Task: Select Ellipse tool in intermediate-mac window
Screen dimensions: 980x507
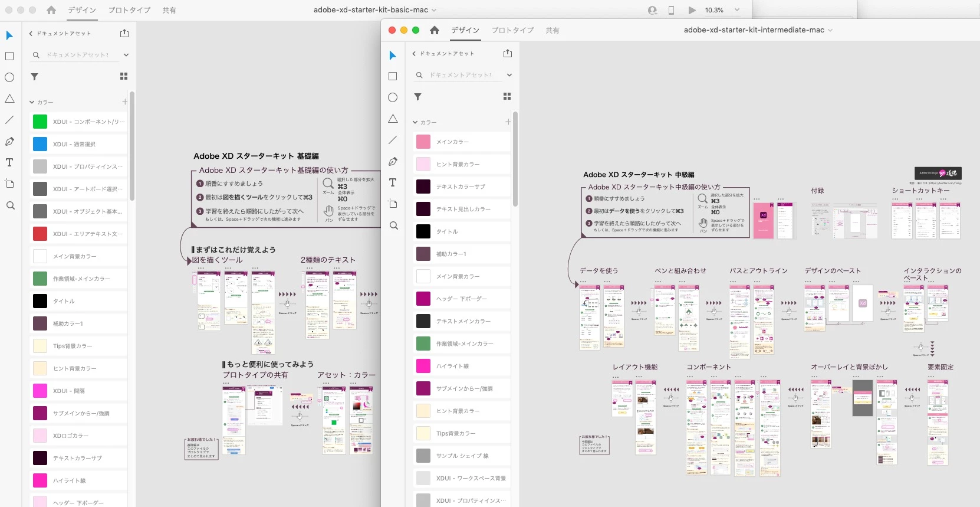Action: [393, 97]
